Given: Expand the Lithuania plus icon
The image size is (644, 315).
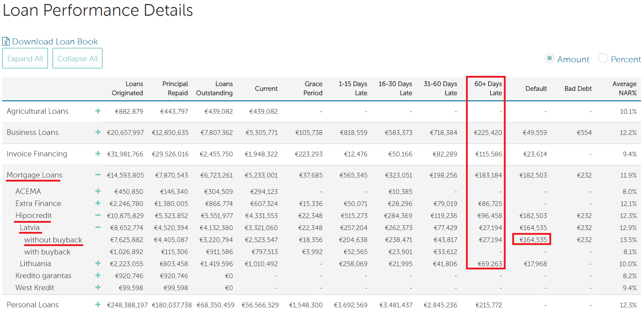Looking at the screenshot, I should (x=98, y=263).
